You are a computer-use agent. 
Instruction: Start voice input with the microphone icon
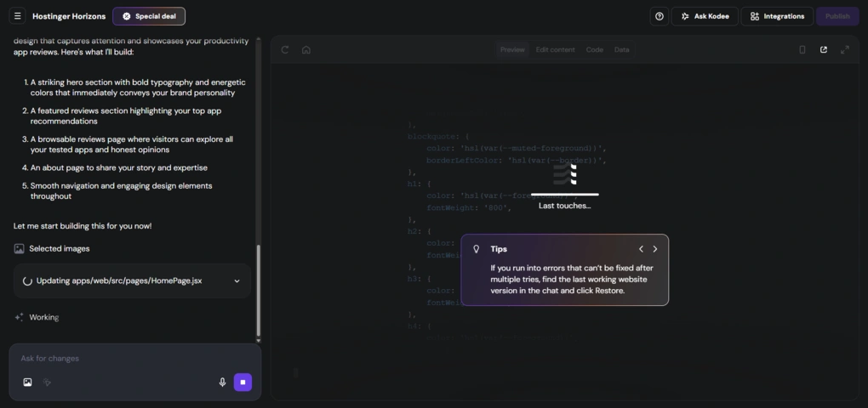[x=223, y=382]
